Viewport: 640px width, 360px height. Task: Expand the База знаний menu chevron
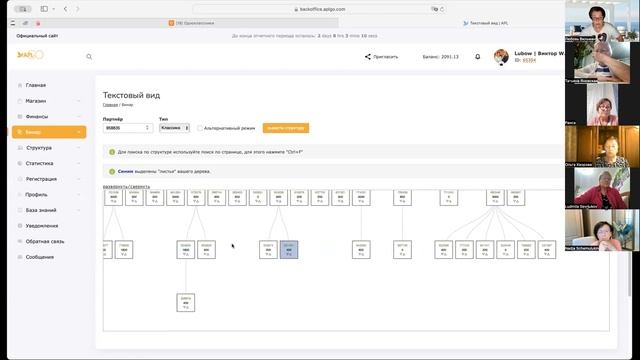78,210
